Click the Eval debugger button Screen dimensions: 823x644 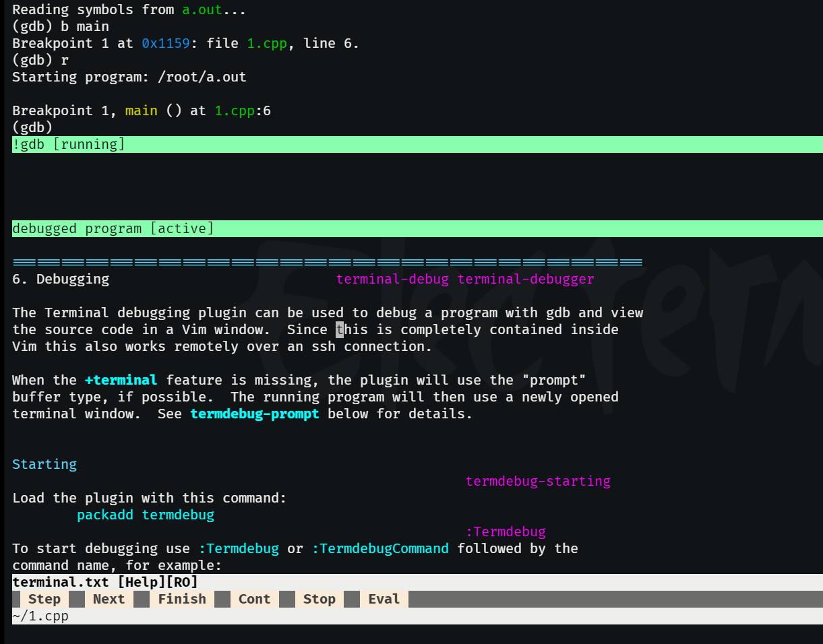pos(384,599)
